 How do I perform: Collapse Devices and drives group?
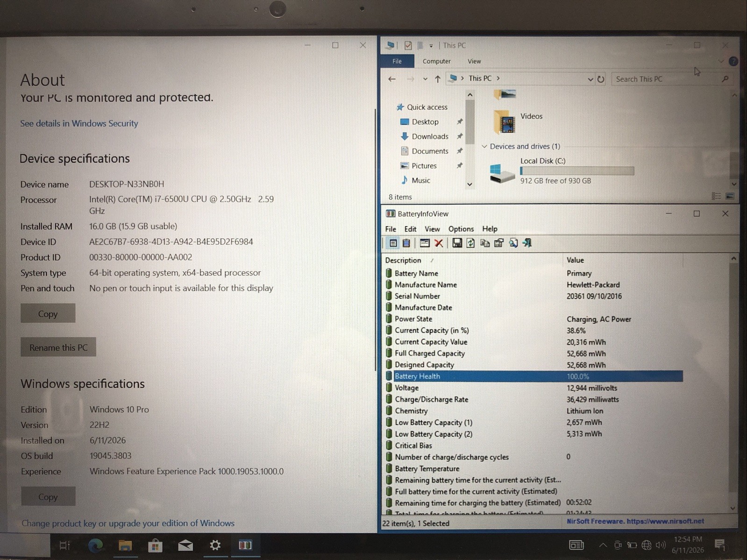(484, 147)
